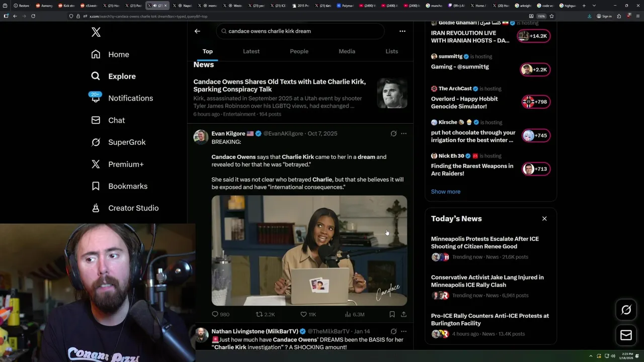The image size is (644, 362).
Task: Click the +14.2K listeners badge
Action: coord(534,36)
